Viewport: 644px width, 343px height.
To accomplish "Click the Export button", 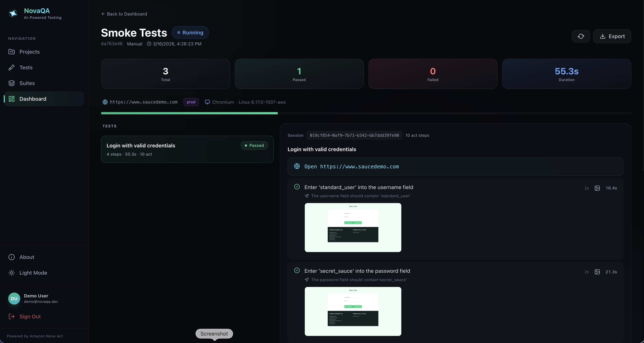I will tap(612, 36).
